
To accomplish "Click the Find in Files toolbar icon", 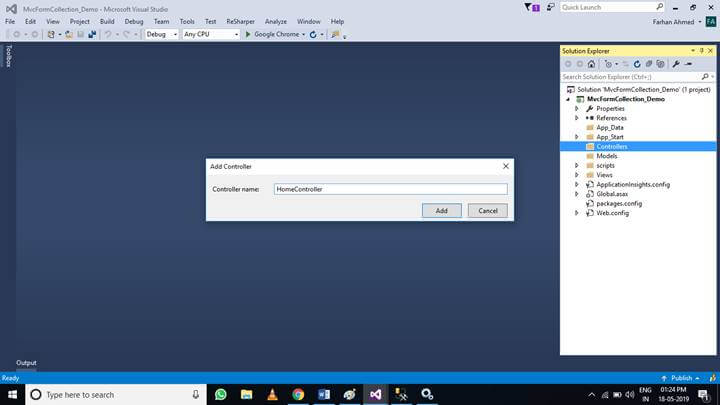I will [x=336, y=34].
